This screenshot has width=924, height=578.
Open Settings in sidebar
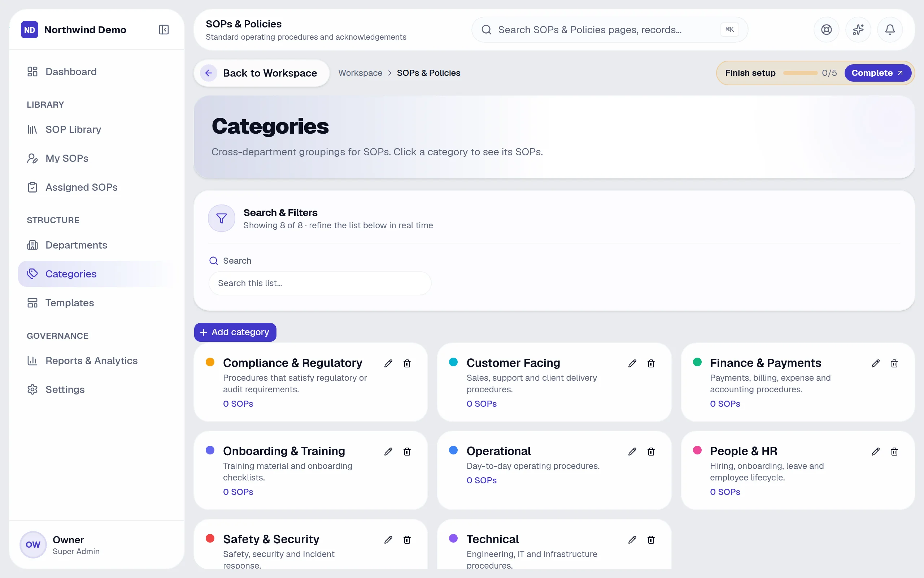pyautogui.click(x=97, y=389)
